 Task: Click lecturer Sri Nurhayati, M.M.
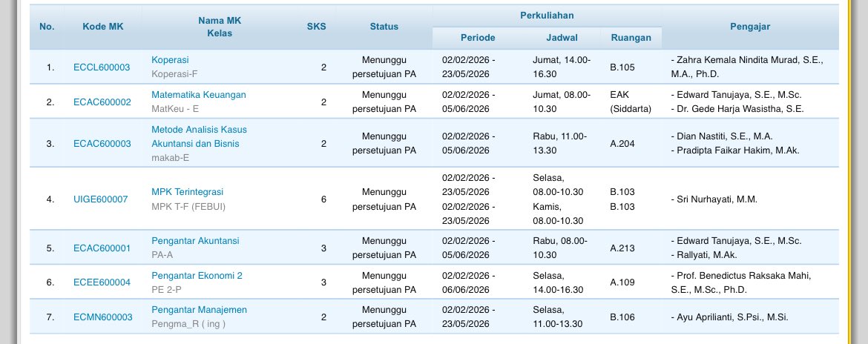coord(714,199)
